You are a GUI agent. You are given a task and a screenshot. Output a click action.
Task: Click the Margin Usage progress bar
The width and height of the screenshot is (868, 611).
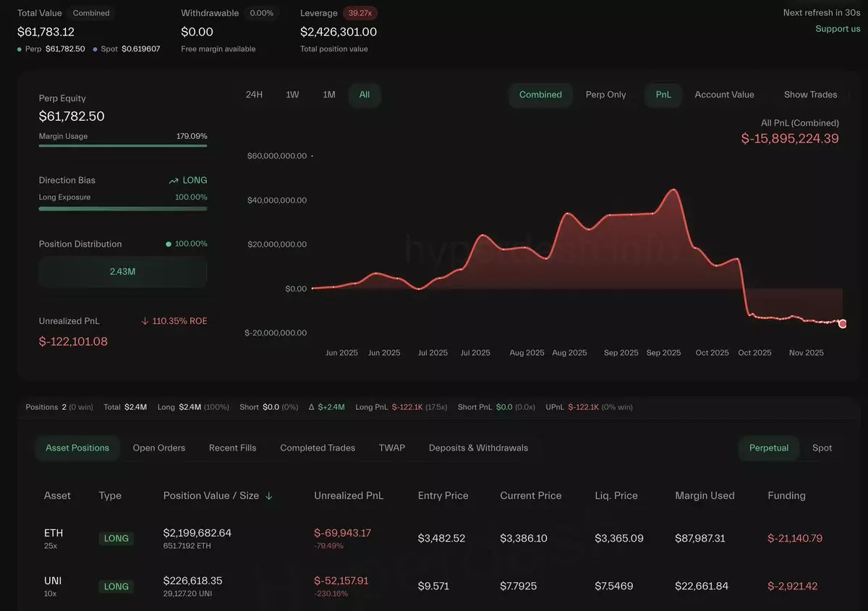tap(123, 145)
